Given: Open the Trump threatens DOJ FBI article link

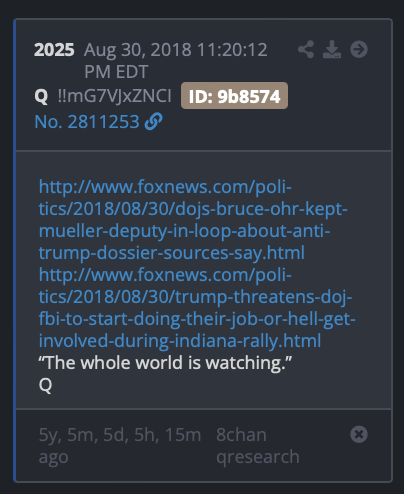Looking at the screenshot, I should [197, 308].
